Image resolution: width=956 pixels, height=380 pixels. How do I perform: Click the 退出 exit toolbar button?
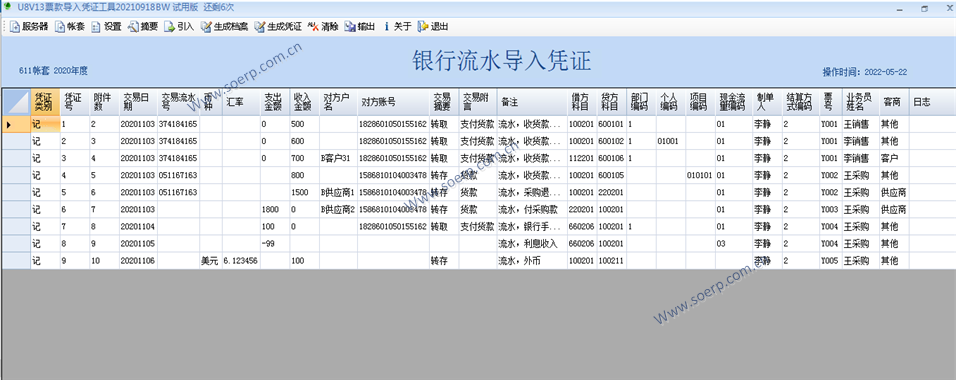tap(433, 27)
